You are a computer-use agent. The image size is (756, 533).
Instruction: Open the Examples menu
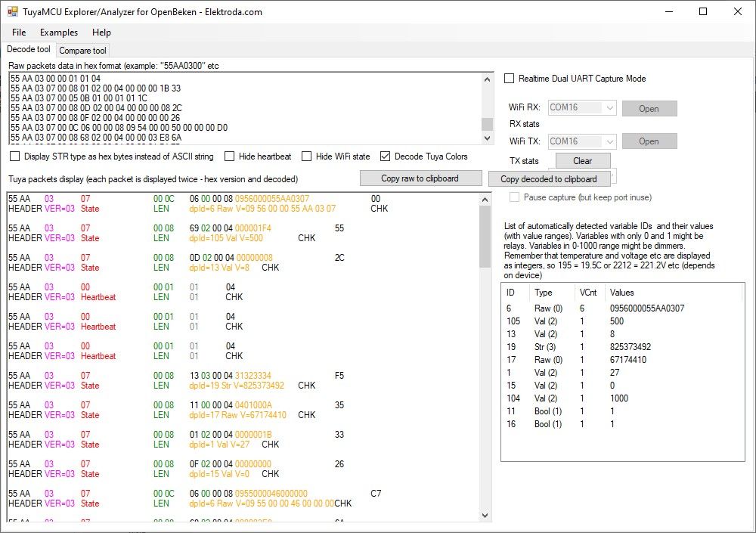(59, 33)
